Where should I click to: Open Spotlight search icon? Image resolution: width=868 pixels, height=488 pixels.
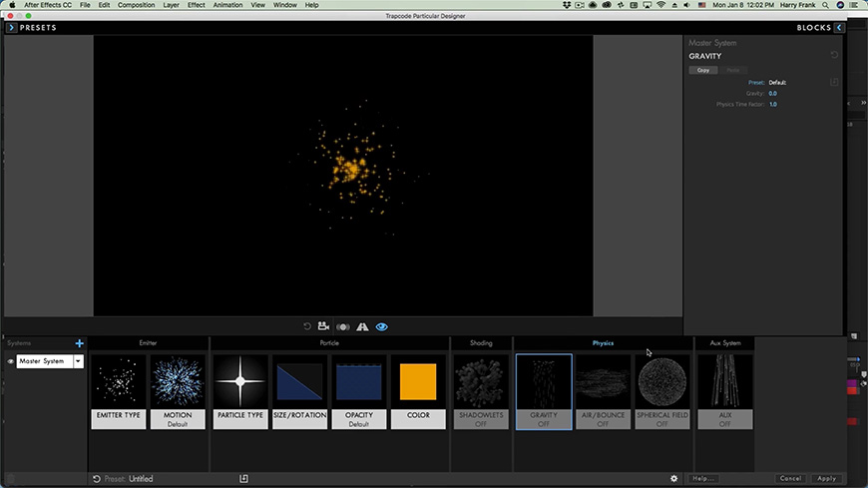(x=825, y=5)
